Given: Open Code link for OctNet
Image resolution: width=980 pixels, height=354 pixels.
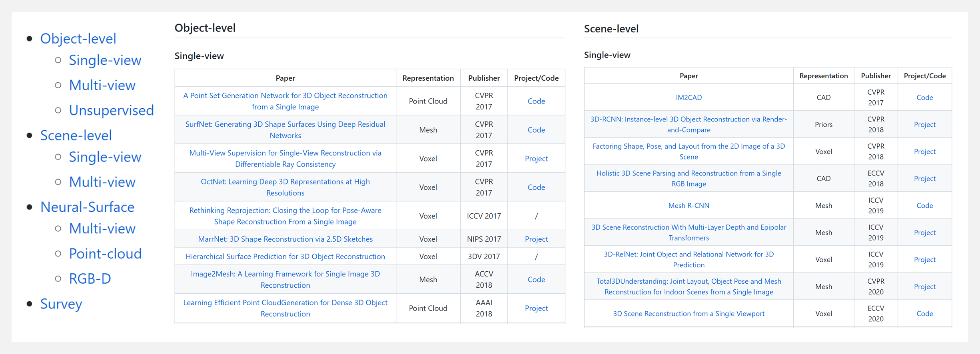Looking at the screenshot, I should pos(536,187).
